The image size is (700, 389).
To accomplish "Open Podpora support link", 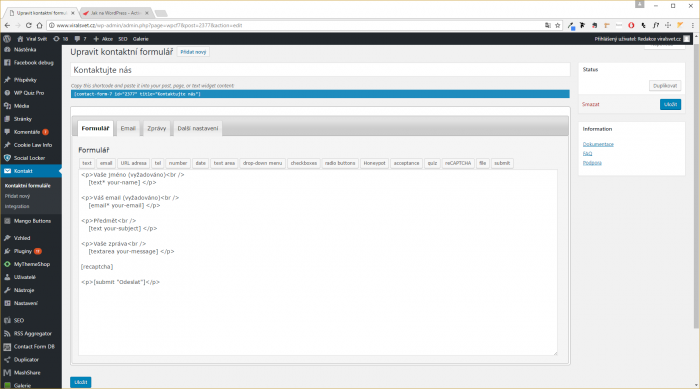I will point(592,163).
